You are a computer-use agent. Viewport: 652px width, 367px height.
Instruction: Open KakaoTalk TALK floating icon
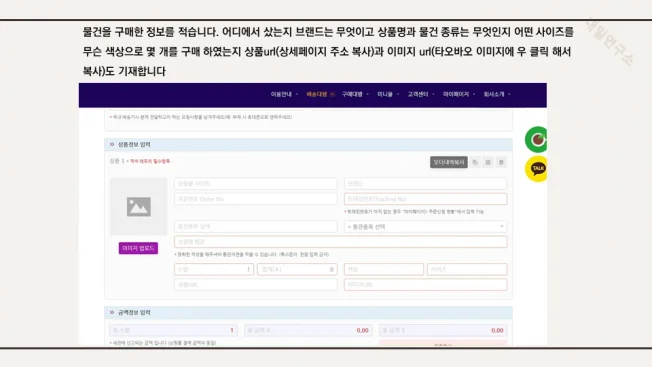pos(536,168)
